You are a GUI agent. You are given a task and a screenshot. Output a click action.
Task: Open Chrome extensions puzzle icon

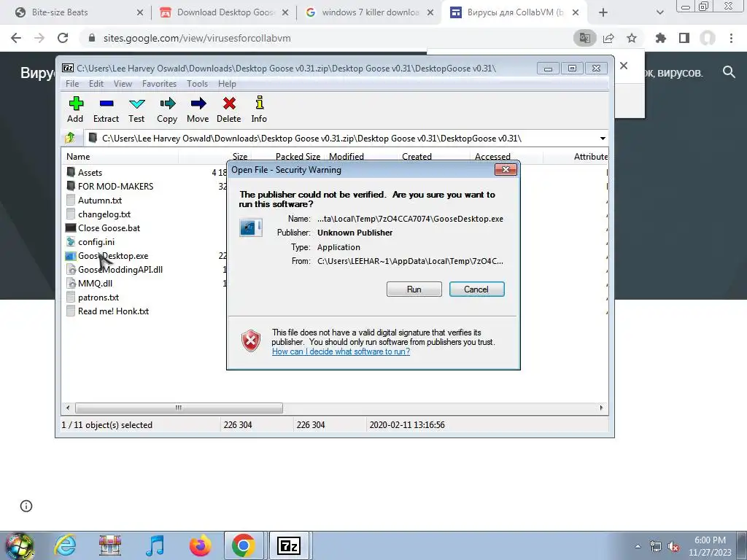(661, 38)
